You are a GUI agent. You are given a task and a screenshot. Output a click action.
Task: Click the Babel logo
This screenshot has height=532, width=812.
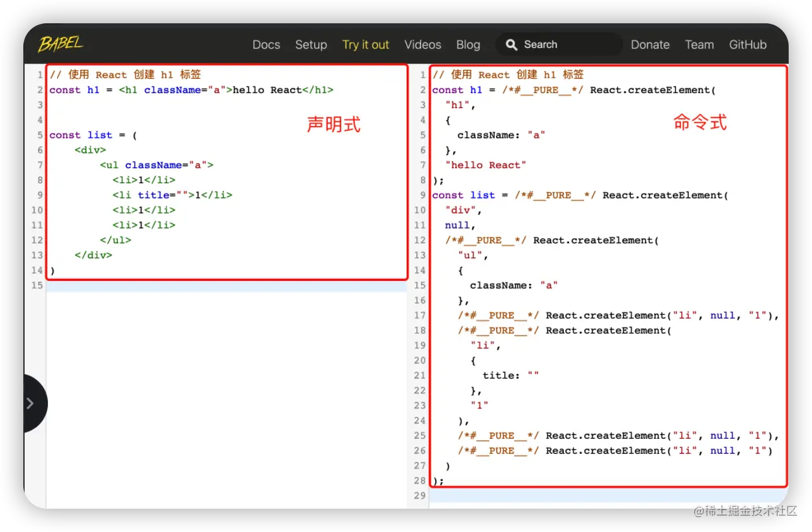61,44
